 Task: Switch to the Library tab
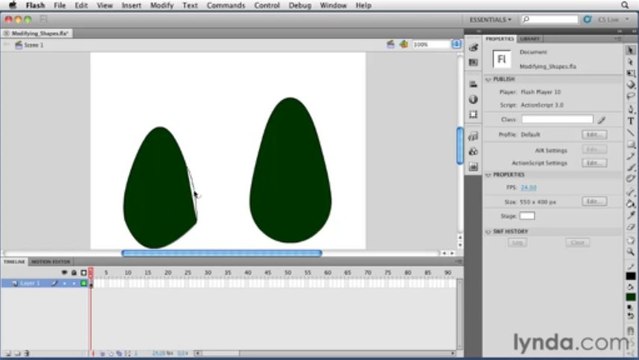(530, 39)
